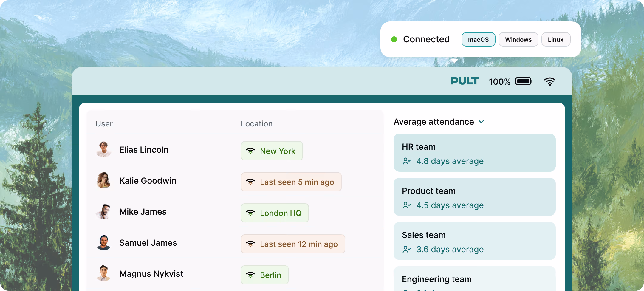
Task: Click the New York location badge
Action: point(272,151)
